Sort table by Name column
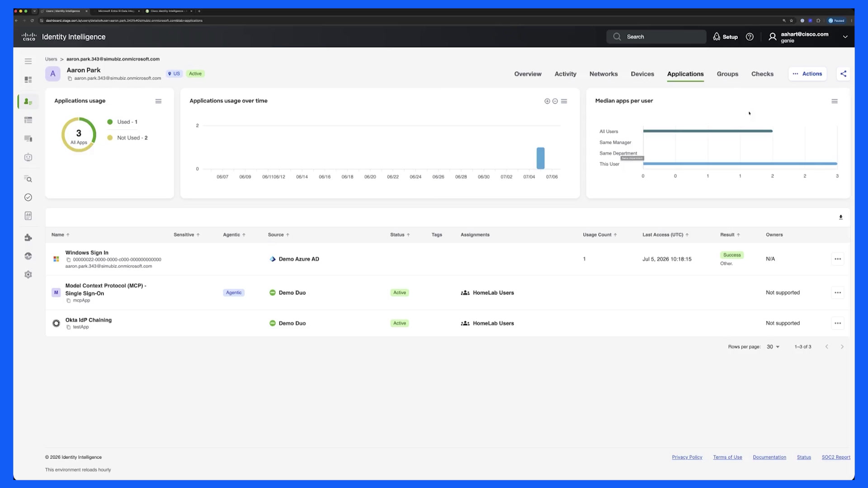Screen dimensions: 868x488 [60, 235]
